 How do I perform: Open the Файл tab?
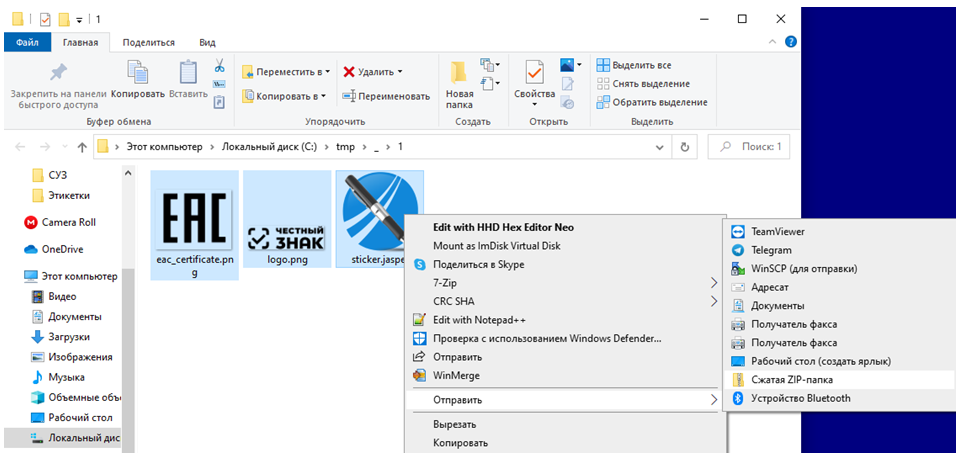27,43
